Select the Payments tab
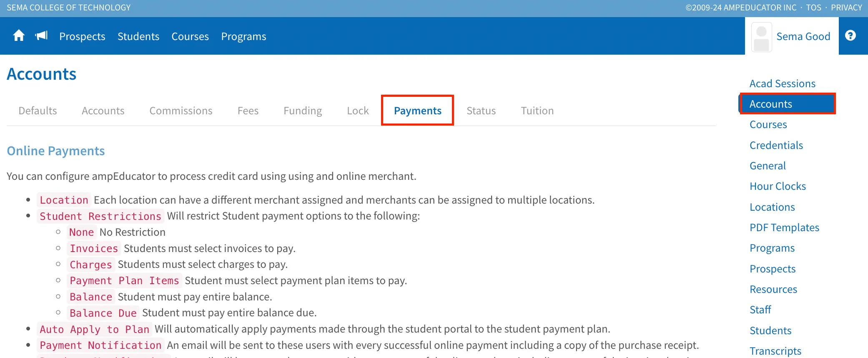The width and height of the screenshot is (868, 358). (417, 111)
